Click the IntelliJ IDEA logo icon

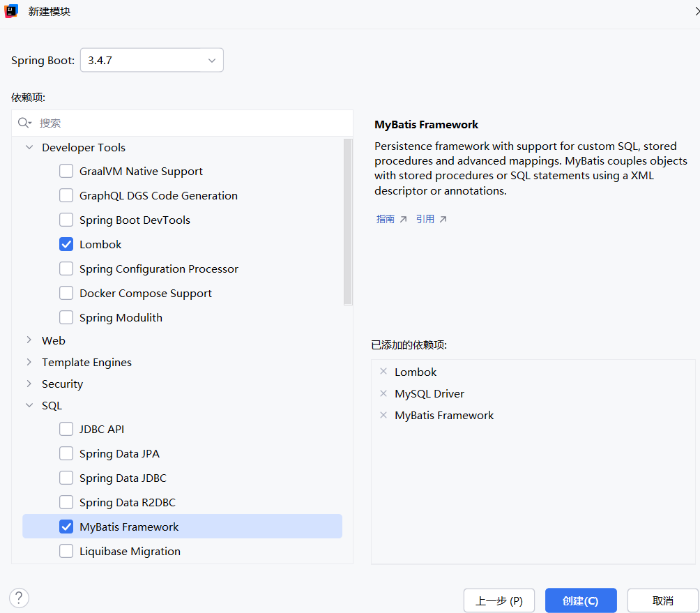coord(10,10)
